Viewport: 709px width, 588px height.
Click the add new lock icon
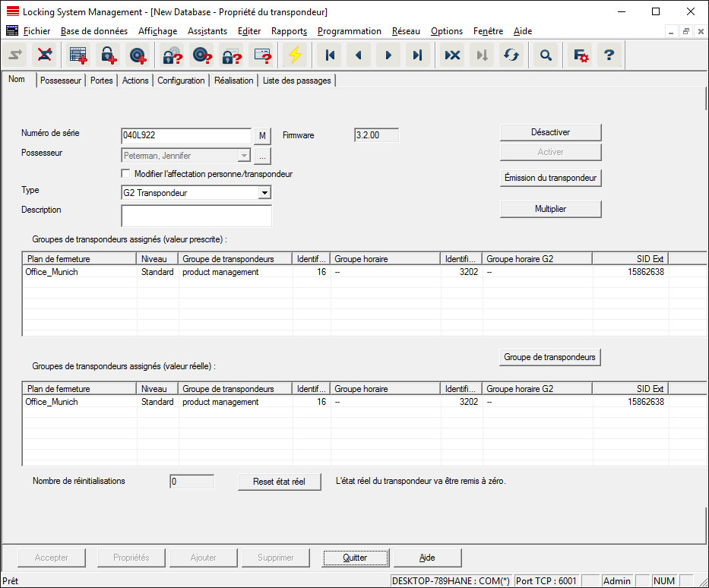(108, 55)
